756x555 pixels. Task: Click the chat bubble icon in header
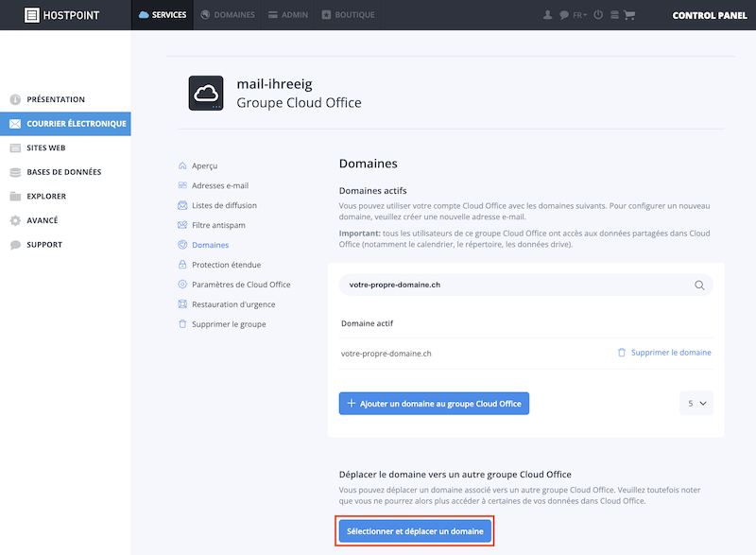tap(563, 15)
